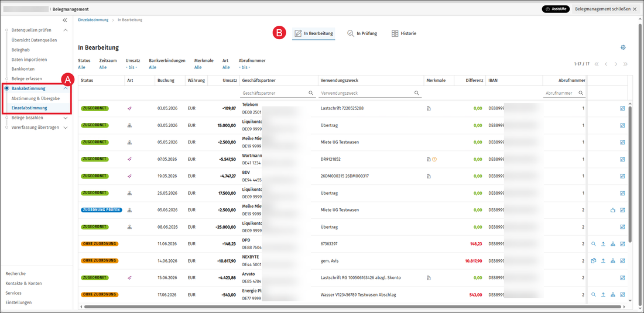Sort by the Buchung column header

(x=166, y=80)
